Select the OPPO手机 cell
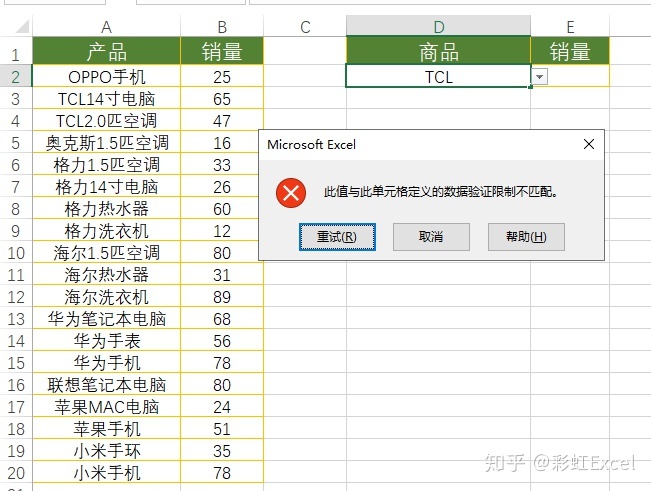 (106, 77)
